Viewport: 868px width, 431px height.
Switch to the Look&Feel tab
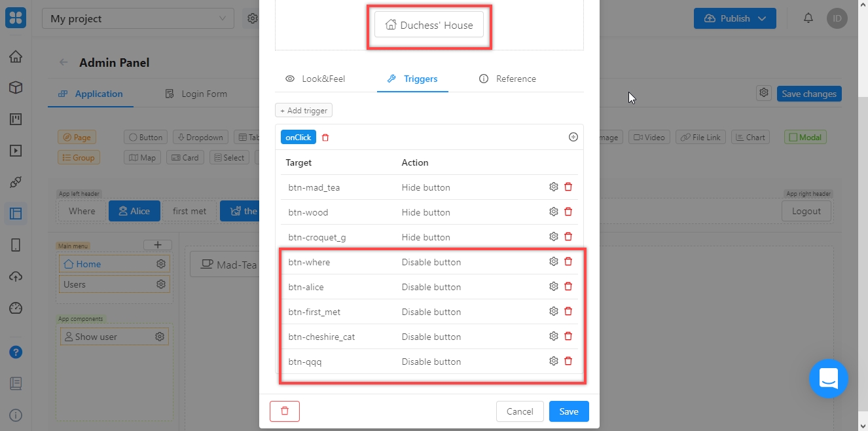click(x=316, y=79)
